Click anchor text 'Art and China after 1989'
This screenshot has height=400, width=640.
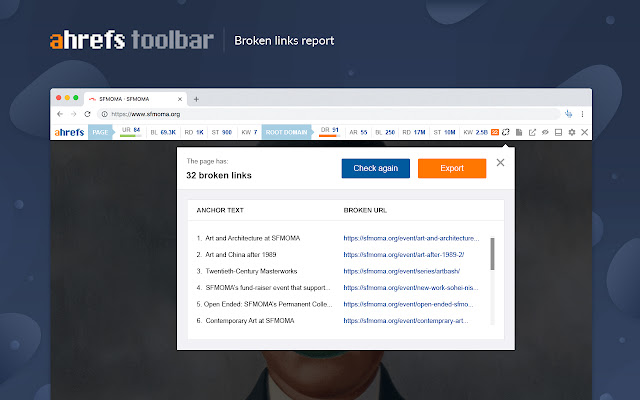pos(240,255)
